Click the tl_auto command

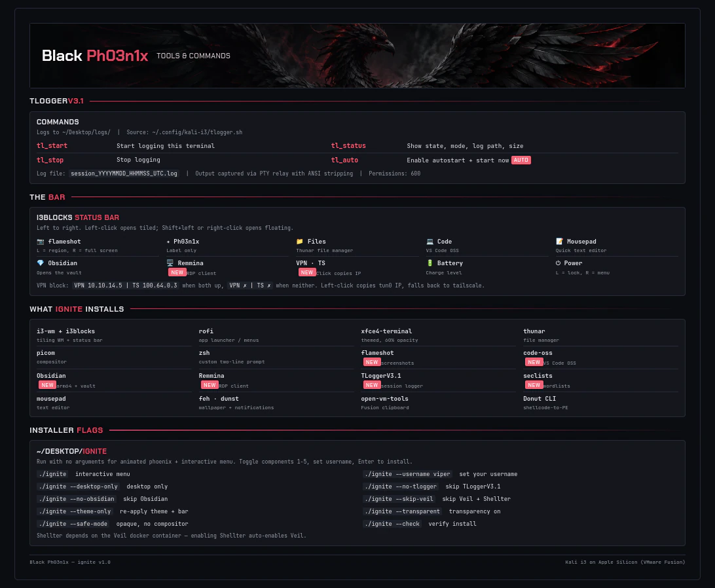[344, 160]
